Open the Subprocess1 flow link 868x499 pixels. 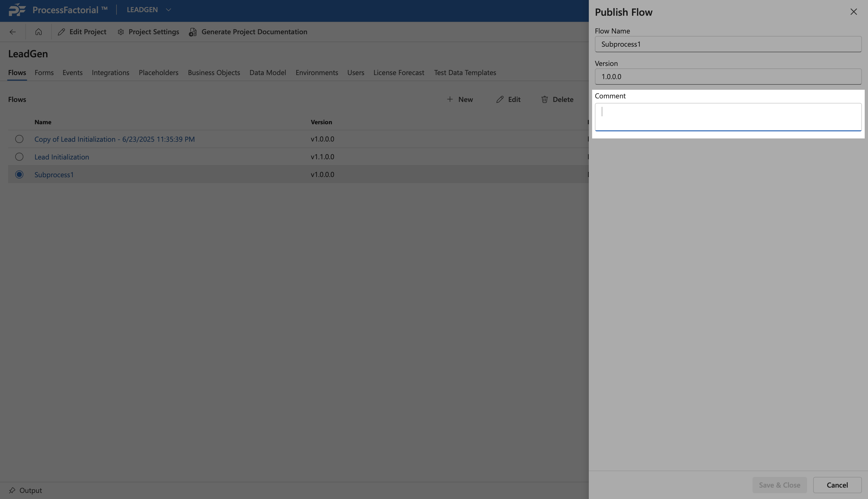coord(54,175)
